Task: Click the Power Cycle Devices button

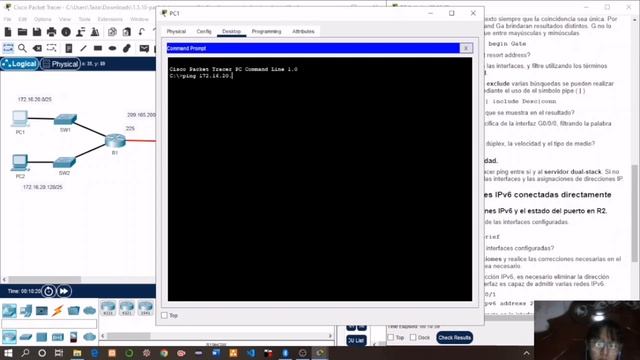Action: [x=49, y=291]
